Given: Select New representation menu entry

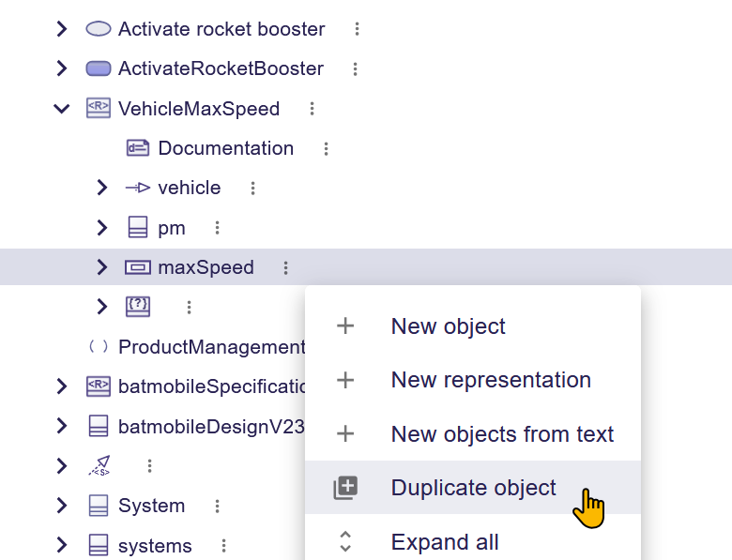Looking at the screenshot, I should 491,380.
